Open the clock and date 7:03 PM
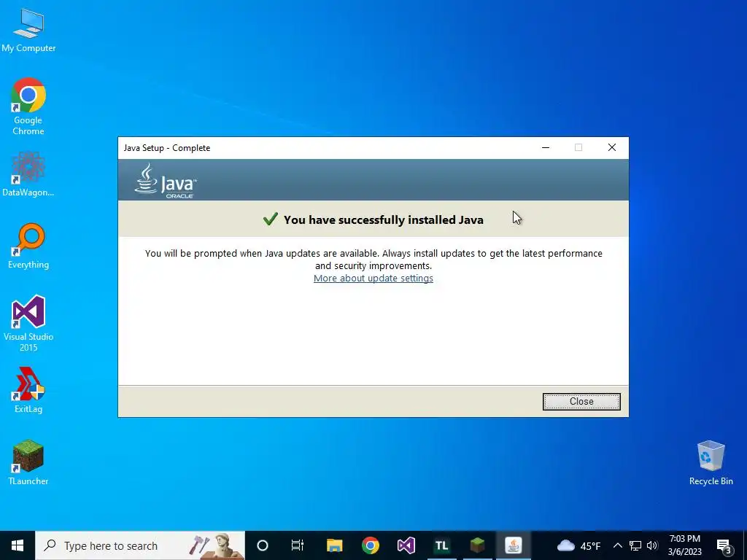 684,545
